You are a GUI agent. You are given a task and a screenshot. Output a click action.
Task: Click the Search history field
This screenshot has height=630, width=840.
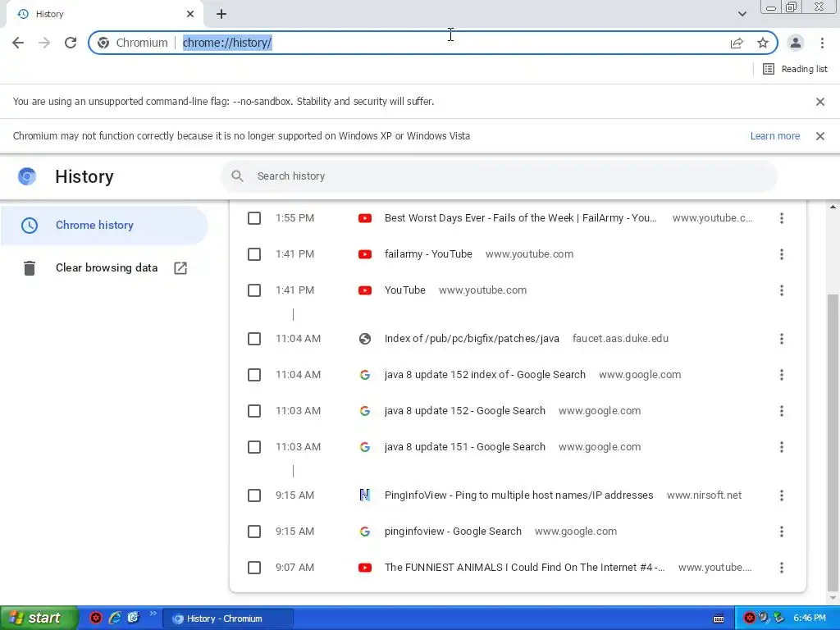[498, 176]
